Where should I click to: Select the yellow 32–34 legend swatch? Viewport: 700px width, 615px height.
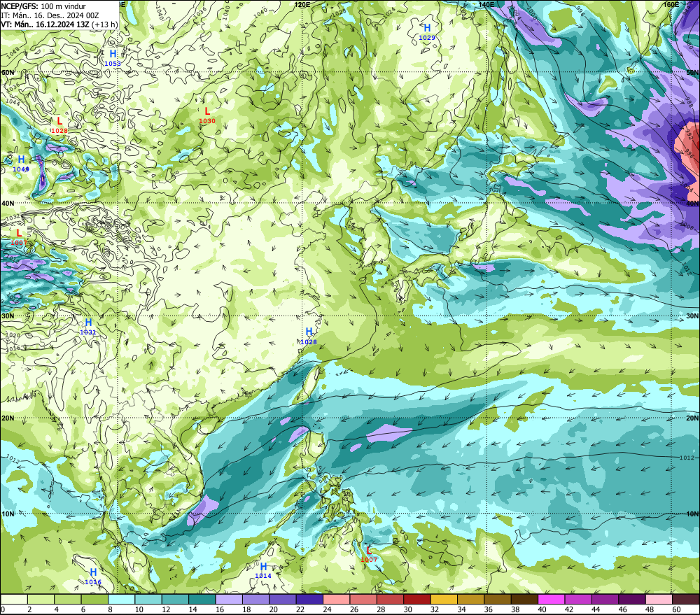click(x=444, y=600)
